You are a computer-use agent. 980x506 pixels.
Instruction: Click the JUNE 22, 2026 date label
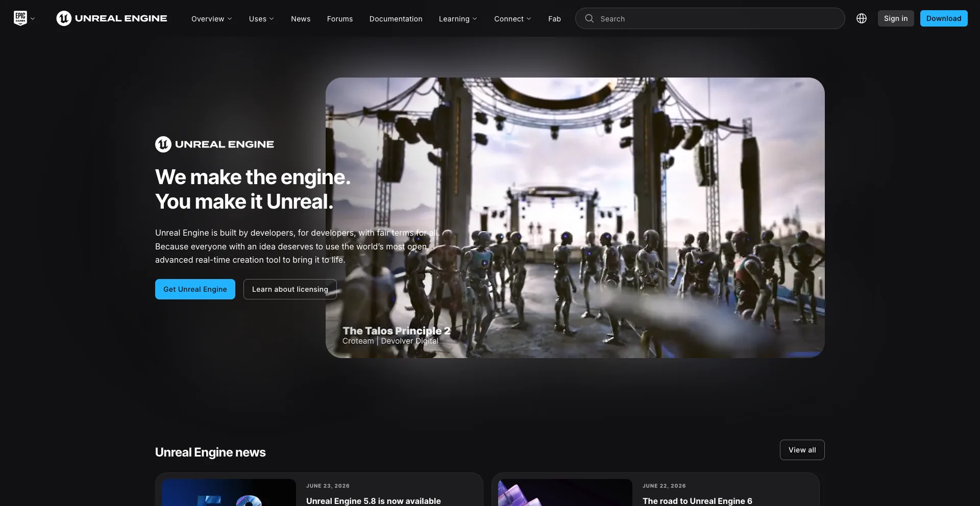664,486
